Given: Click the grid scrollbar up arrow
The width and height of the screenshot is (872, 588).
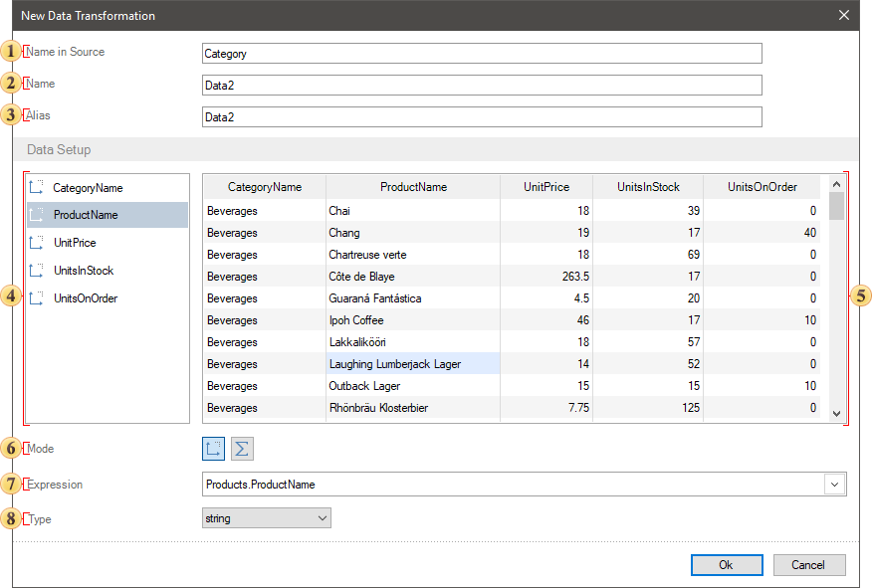Looking at the screenshot, I should click(836, 184).
